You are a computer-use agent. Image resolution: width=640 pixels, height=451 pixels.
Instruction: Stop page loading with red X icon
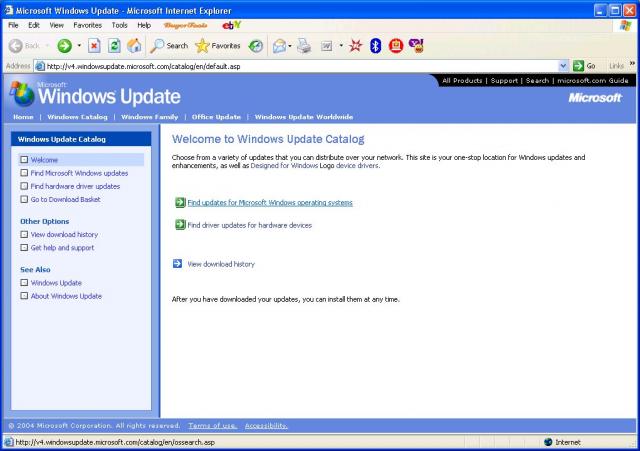coord(94,46)
